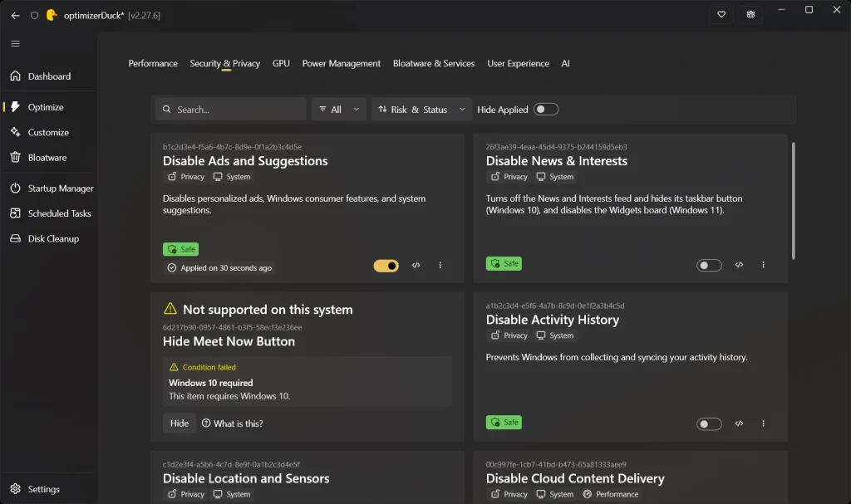This screenshot has height=504, width=851.
Task: Click Safe badge on Disable Activity History
Action: pos(504,422)
